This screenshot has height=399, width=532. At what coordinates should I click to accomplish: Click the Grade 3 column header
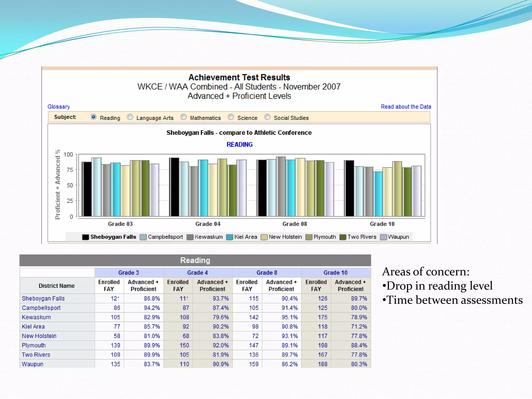129,272
